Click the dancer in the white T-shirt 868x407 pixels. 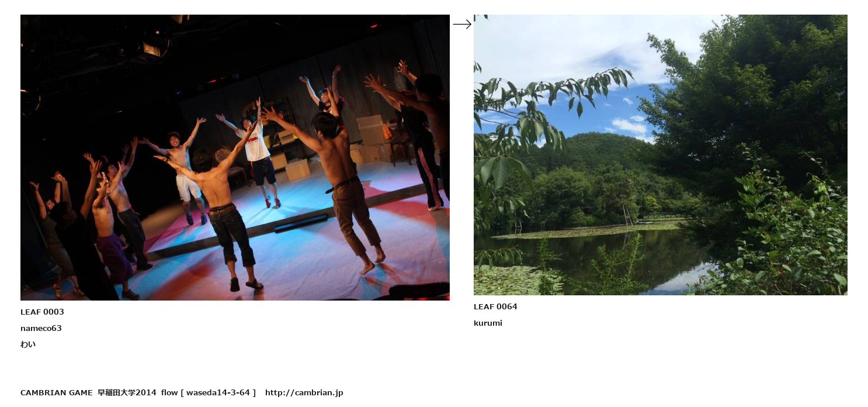click(257, 155)
